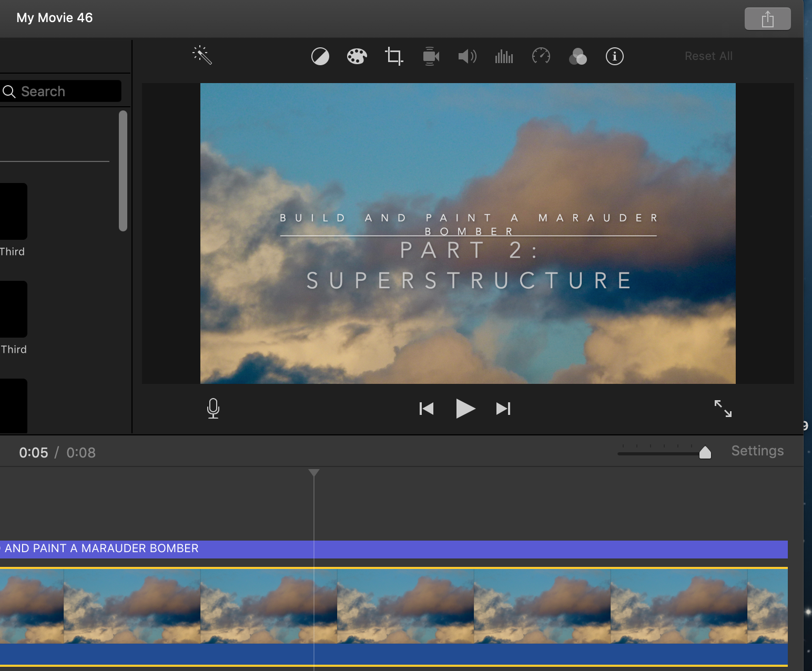Click the Share export button
The height and width of the screenshot is (671, 812).
pos(767,19)
